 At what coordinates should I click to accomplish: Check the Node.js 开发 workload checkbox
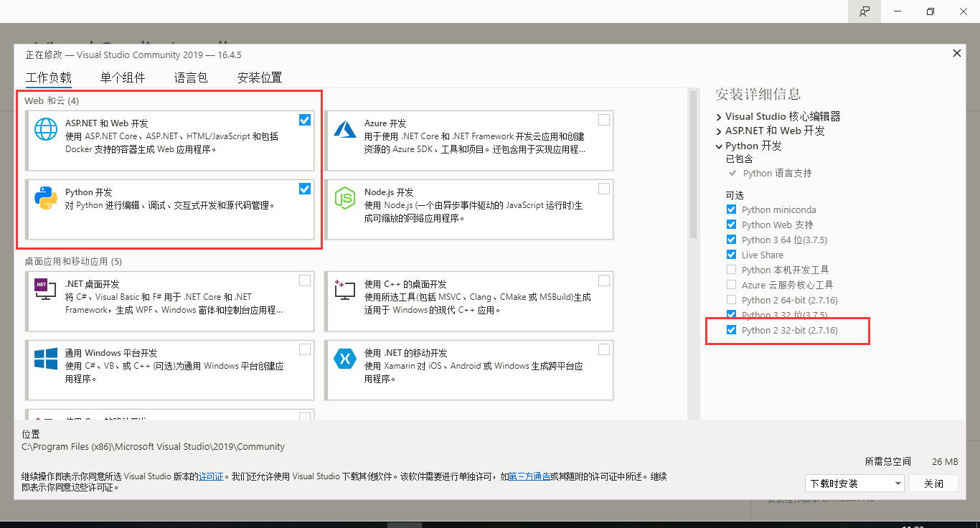click(x=604, y=189)
